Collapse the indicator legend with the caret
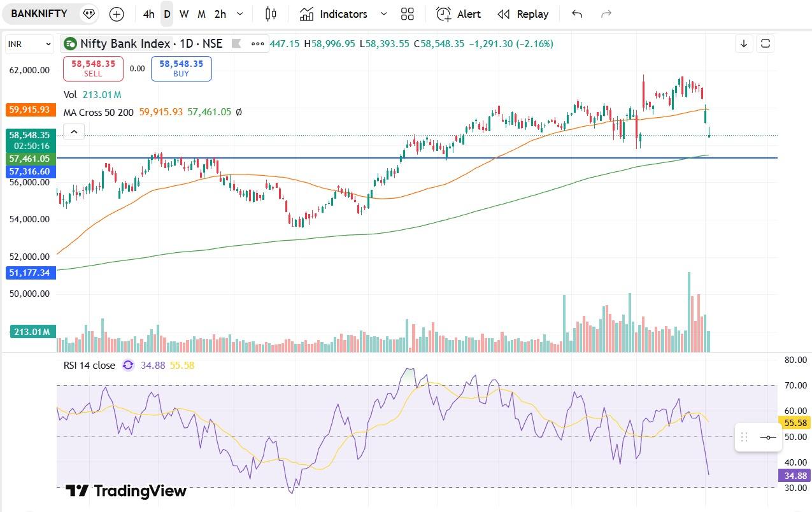The height and width of the screenshot is (512, 812). (75, 132)
